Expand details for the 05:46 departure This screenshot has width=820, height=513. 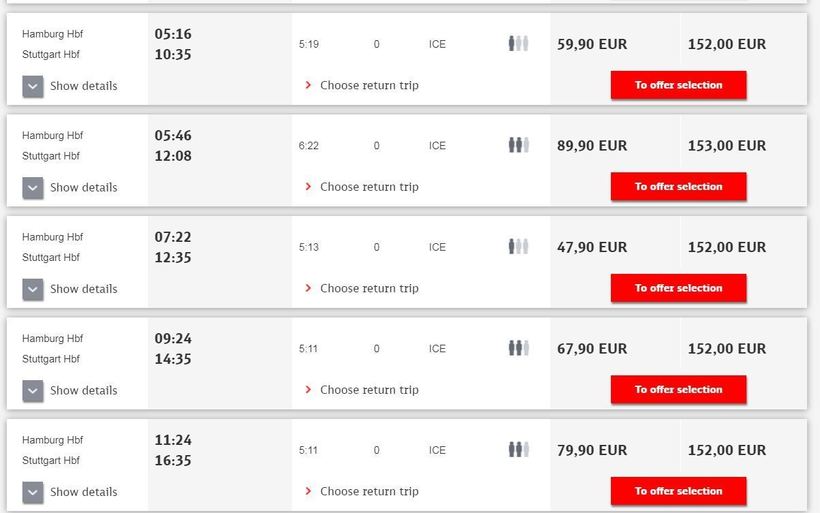tap(33, 187)
